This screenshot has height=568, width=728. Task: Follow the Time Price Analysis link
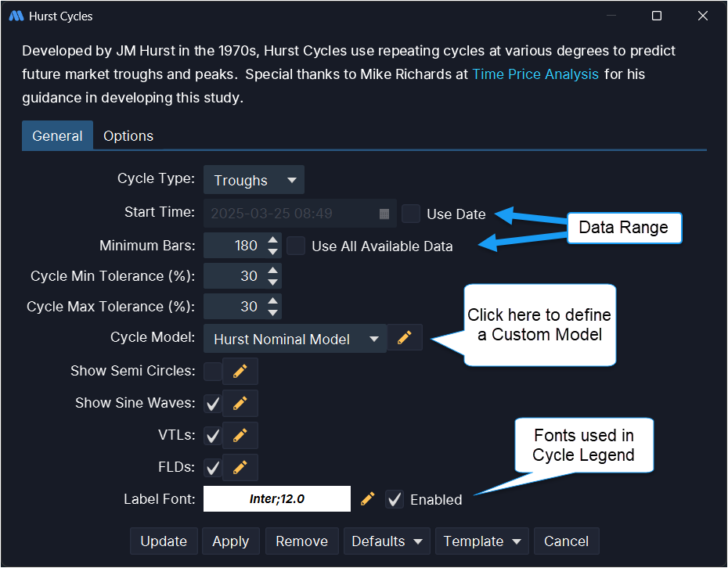535,74
